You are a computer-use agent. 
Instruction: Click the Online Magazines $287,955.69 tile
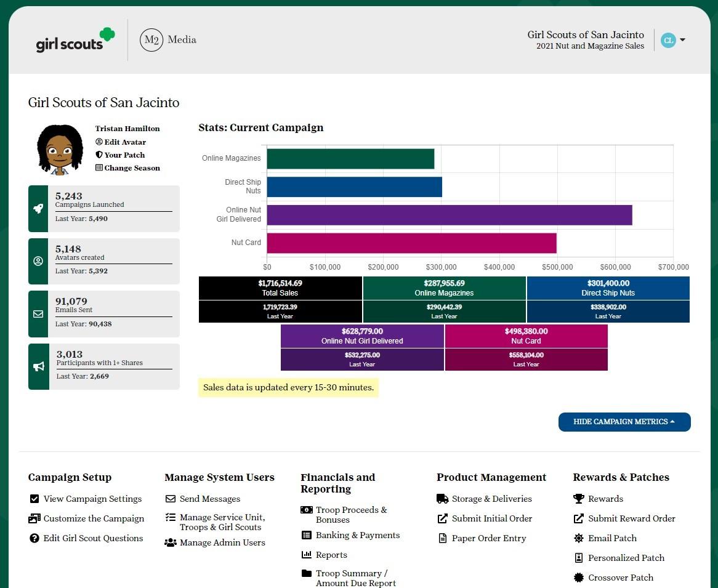(444, 288)
